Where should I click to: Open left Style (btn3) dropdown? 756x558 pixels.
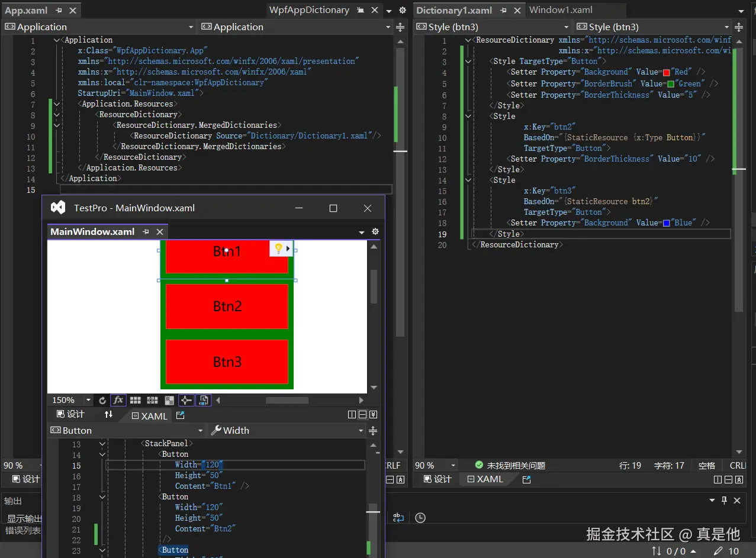(566, 27)
